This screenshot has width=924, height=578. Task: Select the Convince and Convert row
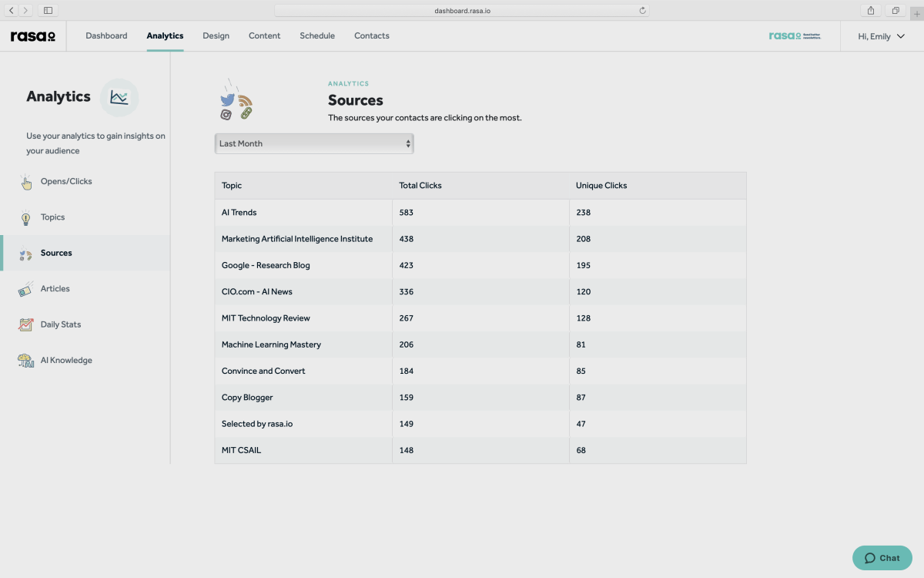(480, 371)
